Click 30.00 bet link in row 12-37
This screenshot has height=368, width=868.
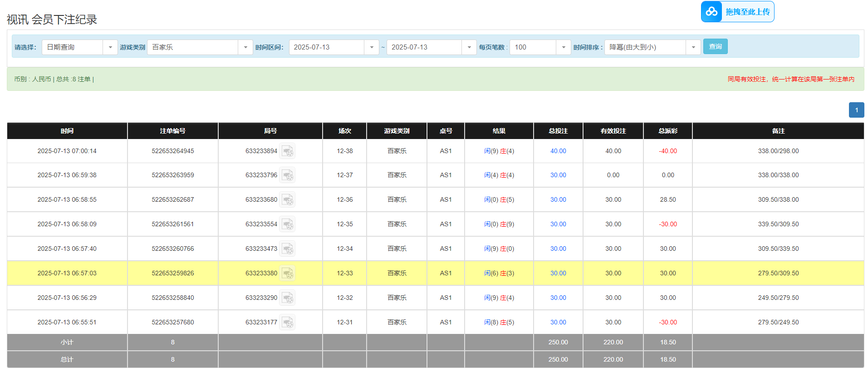(x=558, y=175)
